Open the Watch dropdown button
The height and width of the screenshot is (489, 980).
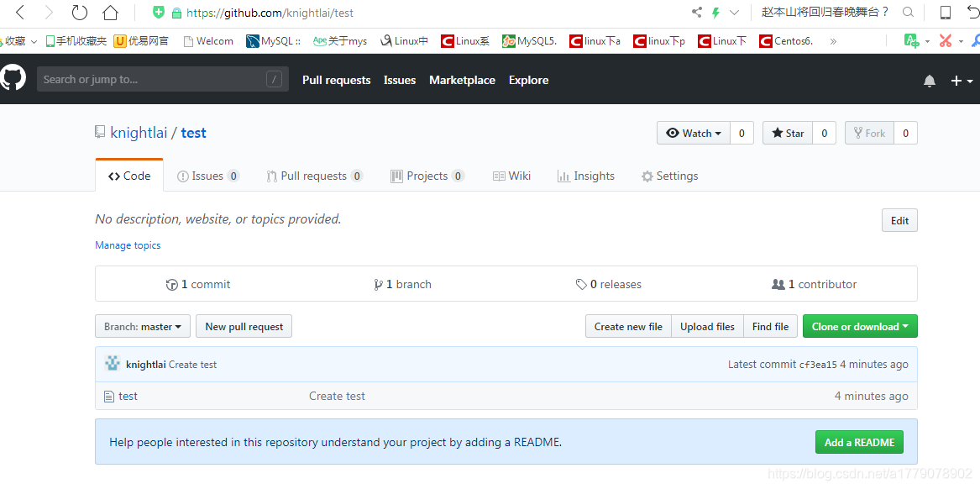tap(693, 134)
